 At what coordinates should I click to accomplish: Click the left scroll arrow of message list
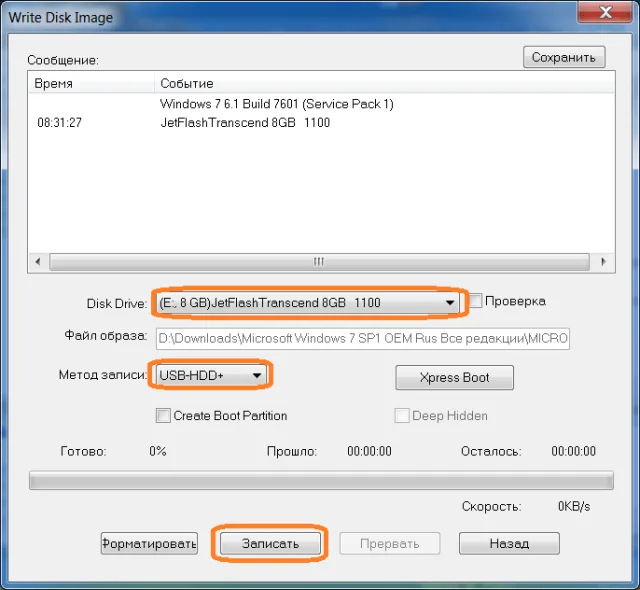[38, 262]
